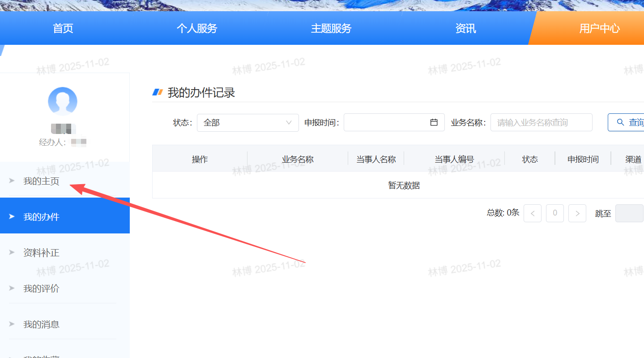
Task: Switch to the 首页 navigation tab
Action: click(x=63, y=29)
